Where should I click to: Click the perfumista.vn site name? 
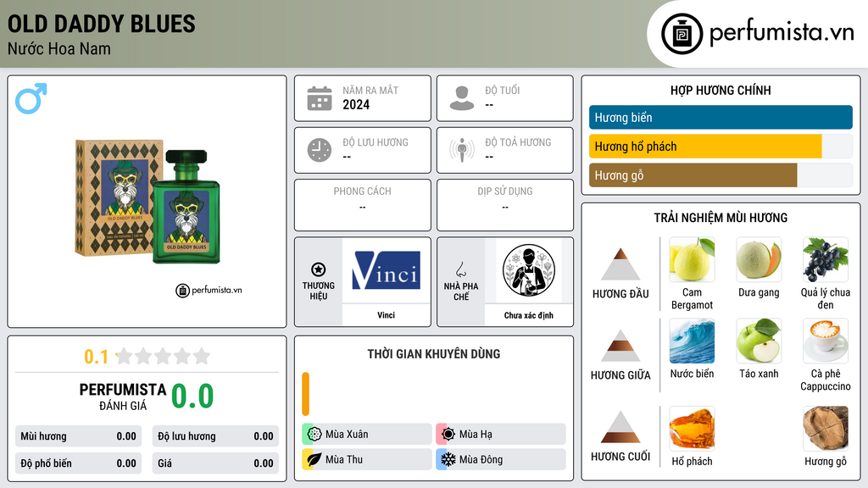(782, 32)
